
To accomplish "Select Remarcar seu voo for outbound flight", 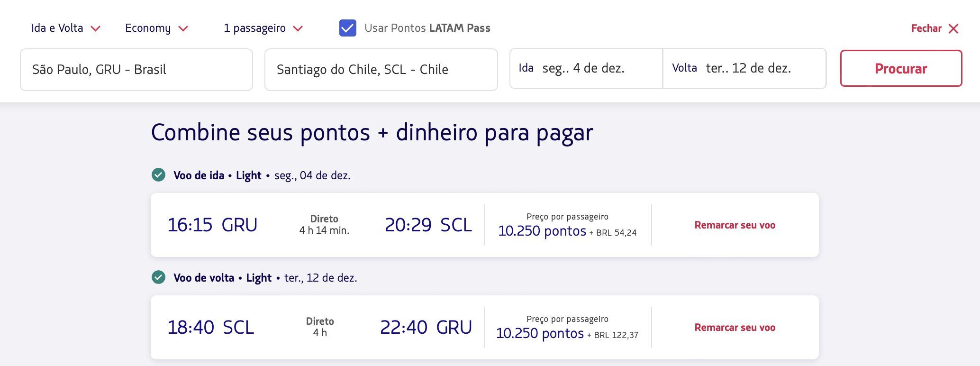I will (735, 225).
